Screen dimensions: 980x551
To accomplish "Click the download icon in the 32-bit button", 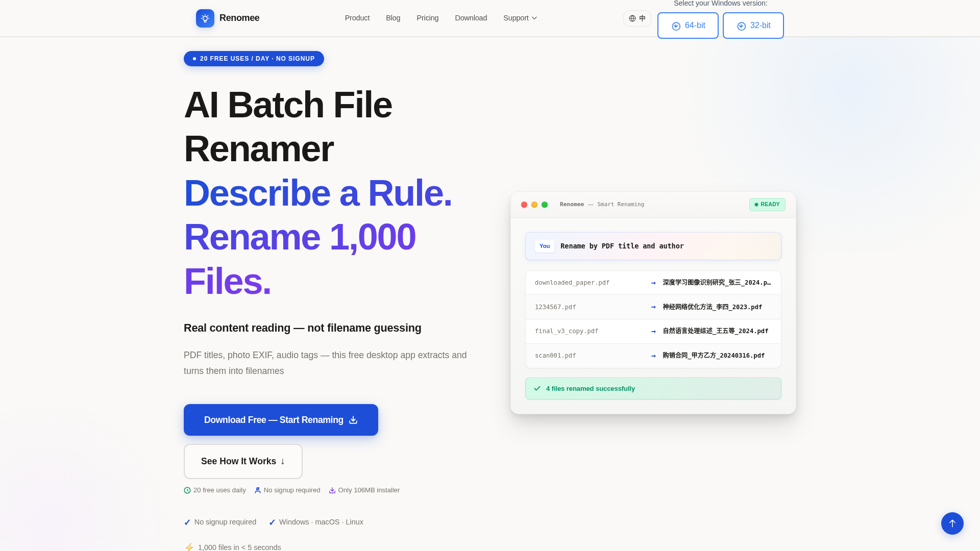I will pos(742,26).
